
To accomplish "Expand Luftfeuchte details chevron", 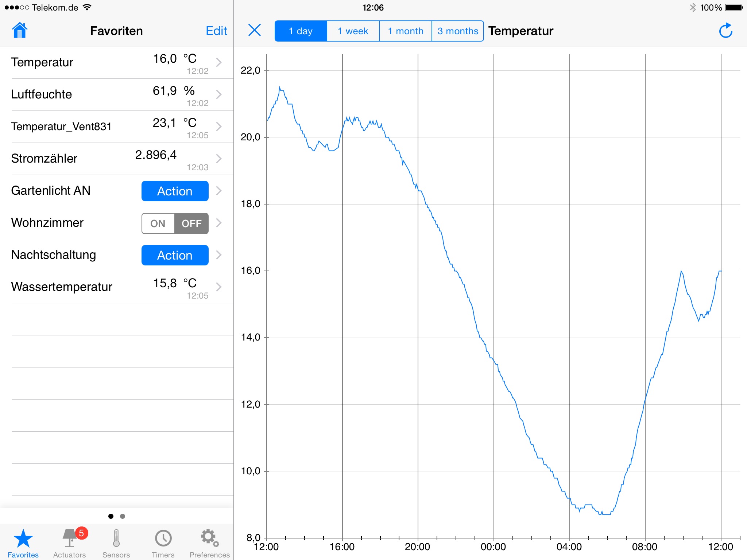I will 219,94.
